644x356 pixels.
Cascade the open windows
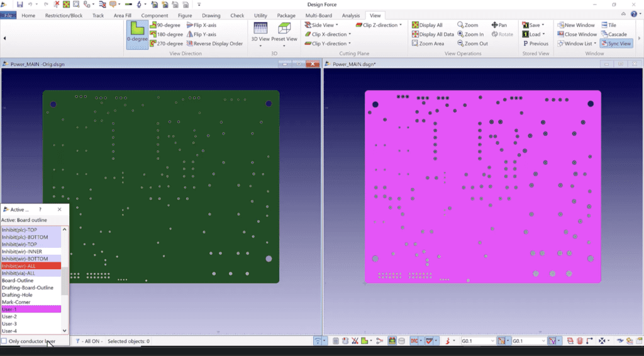[614, 35]
